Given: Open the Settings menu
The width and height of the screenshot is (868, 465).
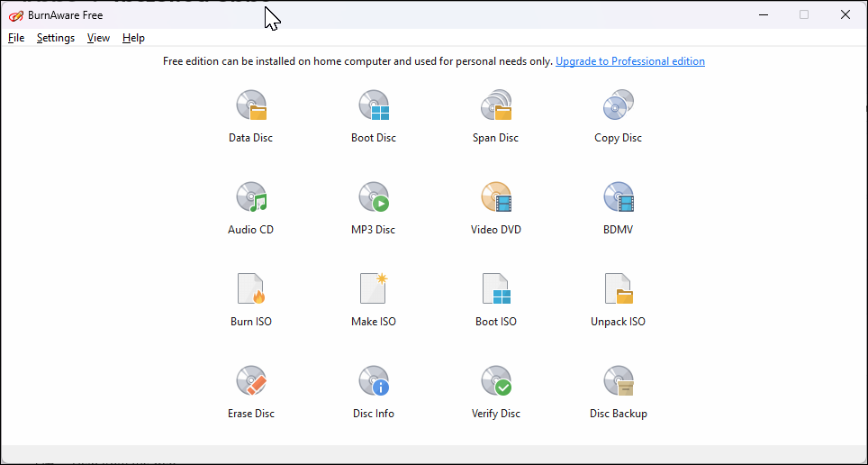Looking at the screenshot, I should coord(56,38).
